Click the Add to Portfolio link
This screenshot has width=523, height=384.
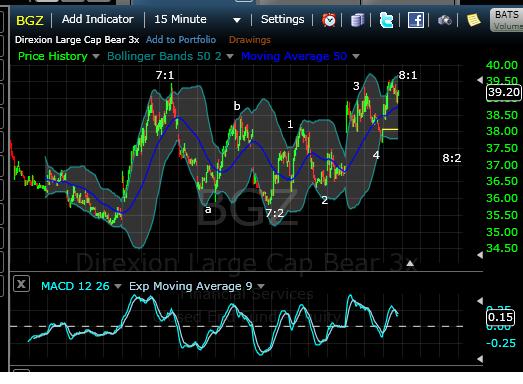pyautogui.click(x=181, y=40)
